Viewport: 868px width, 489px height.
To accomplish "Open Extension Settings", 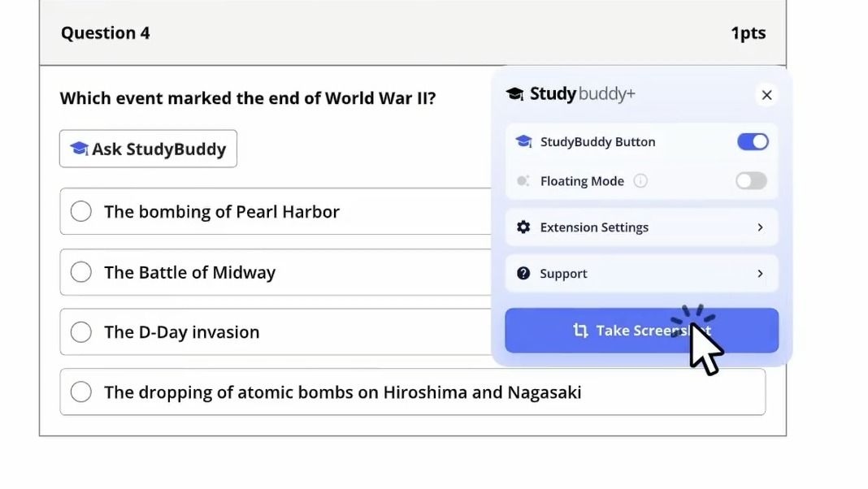I will tap(641, 227).
